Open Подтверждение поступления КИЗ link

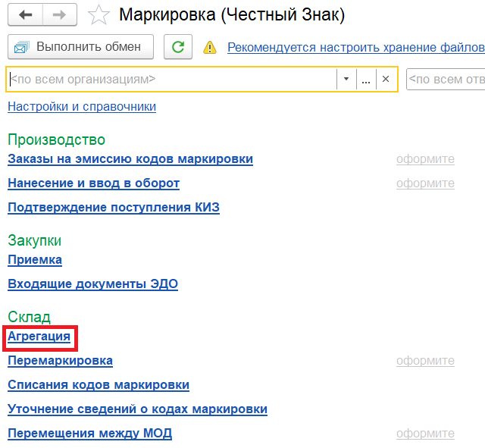114,207
